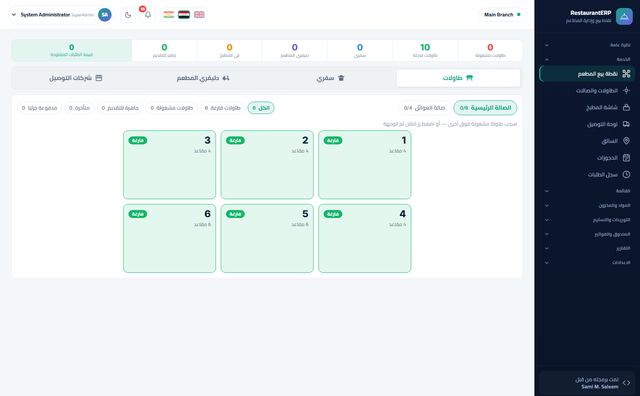Select the متأخرة filter chip
The image size is (640, 396).
click(x=79, y=108)
